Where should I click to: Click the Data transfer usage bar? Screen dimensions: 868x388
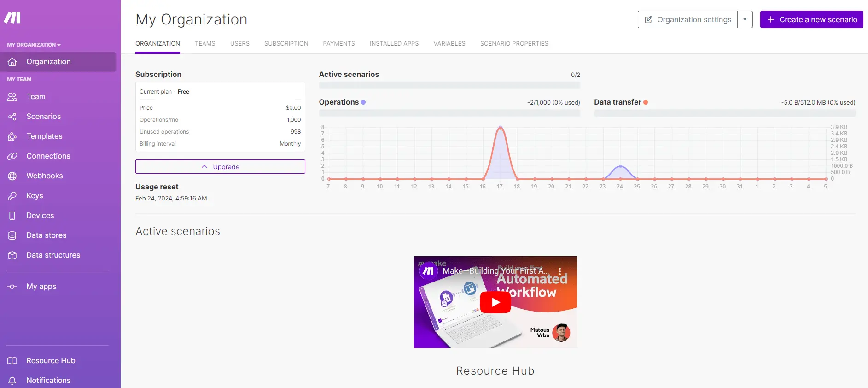(724, 113)
